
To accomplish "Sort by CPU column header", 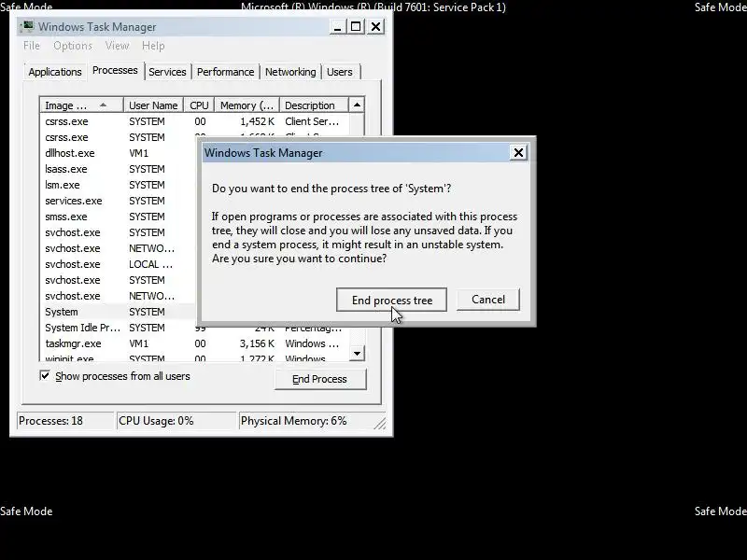I will coord(199,105).
